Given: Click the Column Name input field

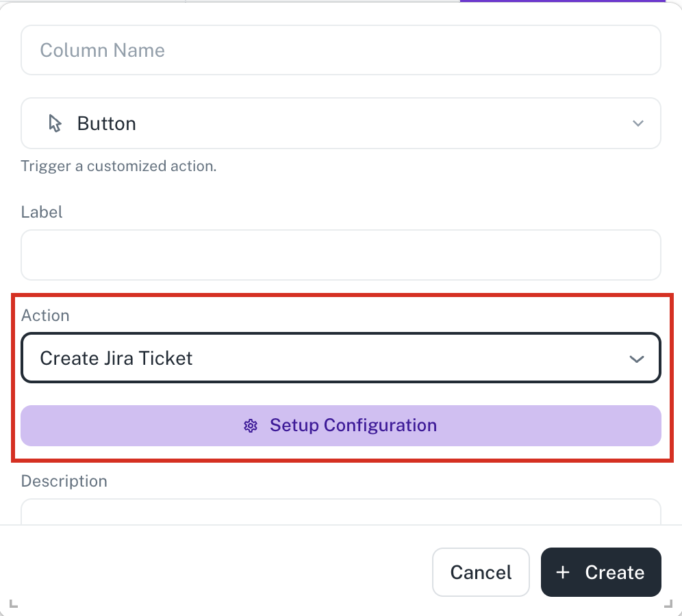Looking at the screenshot, I should tap(341, 50).
